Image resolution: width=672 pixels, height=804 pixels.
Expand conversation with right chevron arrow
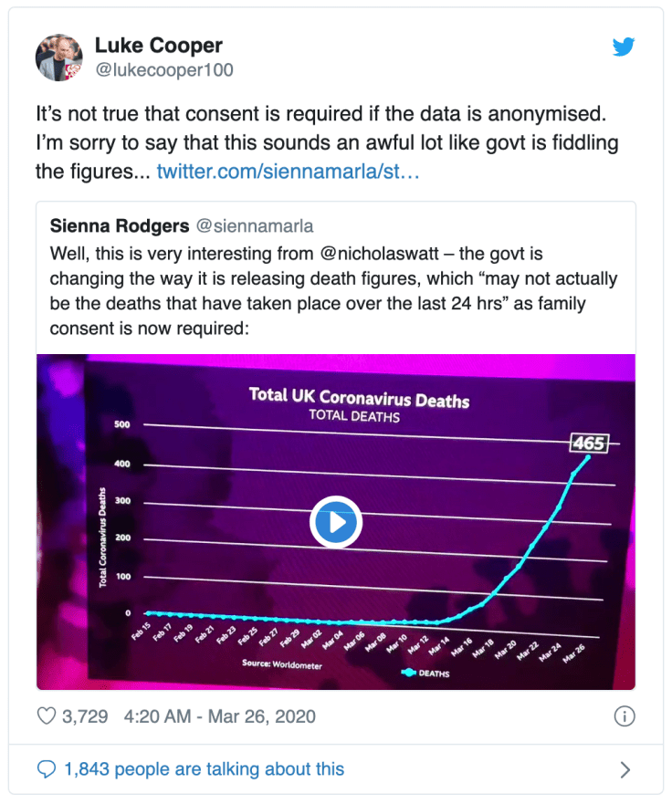(625, 769)
